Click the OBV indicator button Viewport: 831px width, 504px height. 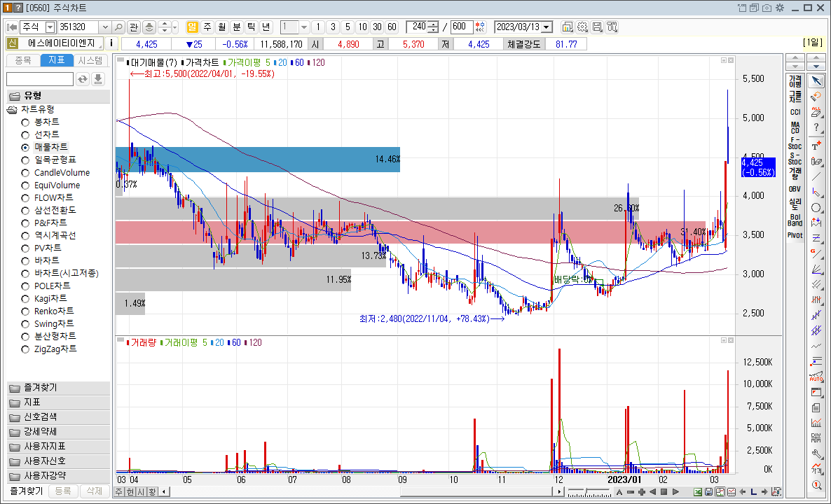pyautogui.click(x=795, y=189)
